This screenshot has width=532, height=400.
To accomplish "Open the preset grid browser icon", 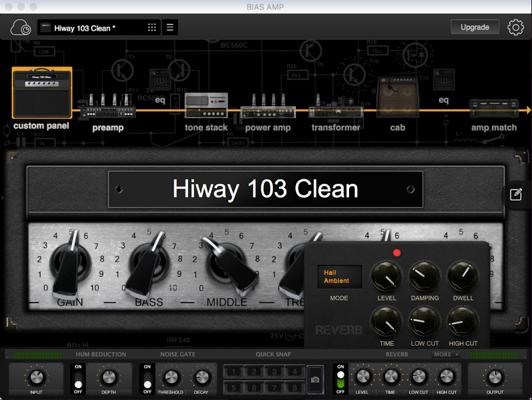I will click(x=152, y=27).
